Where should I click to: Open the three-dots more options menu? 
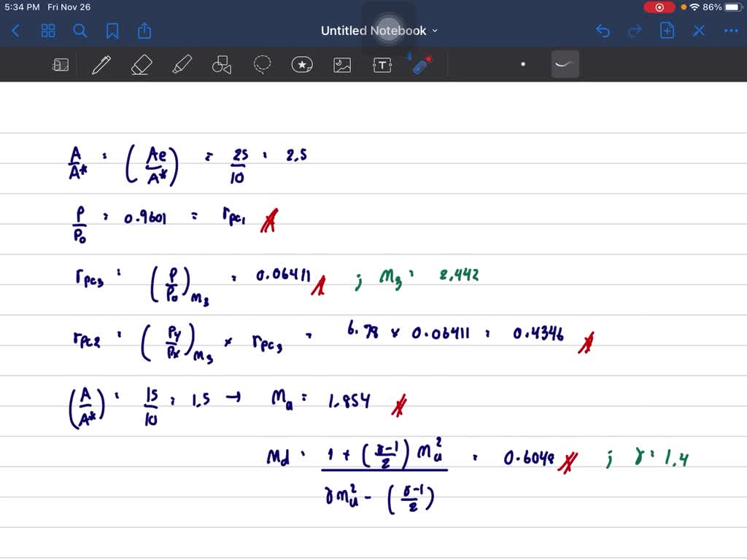[730, 31]
